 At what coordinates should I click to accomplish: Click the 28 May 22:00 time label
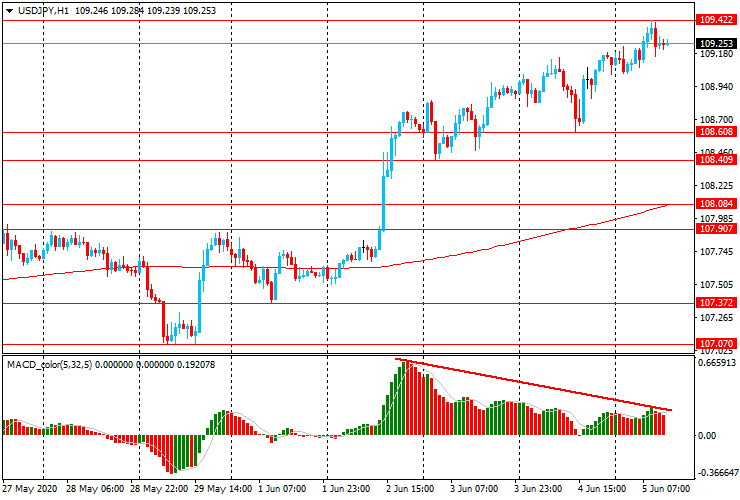[159, 488]
